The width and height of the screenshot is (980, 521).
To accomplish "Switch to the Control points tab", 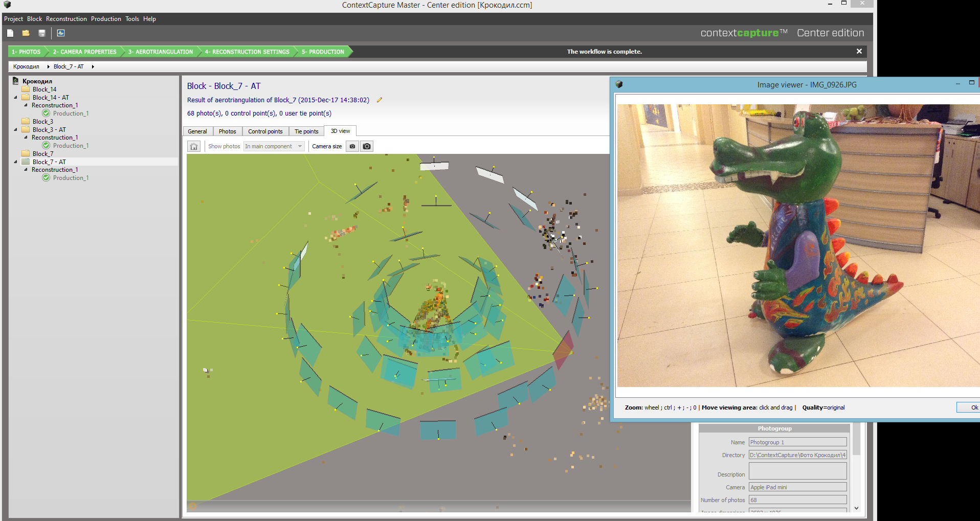I will click(x=265, y=131).
